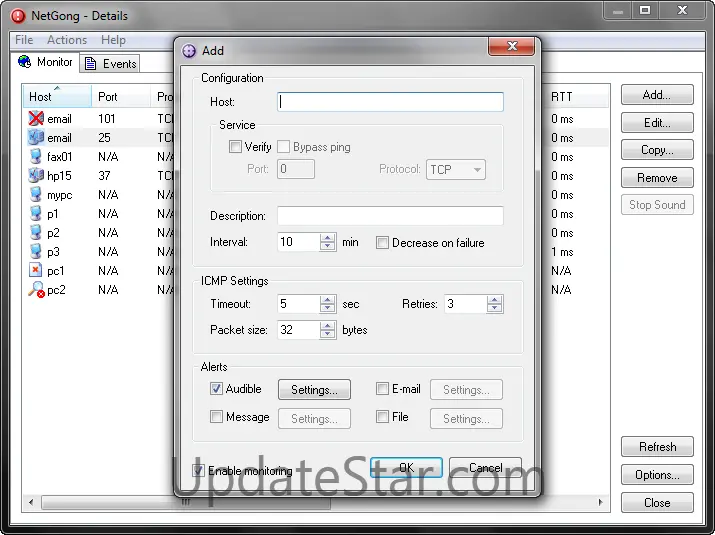
Task: Click the Retries value field
Action: pos(466,304)
